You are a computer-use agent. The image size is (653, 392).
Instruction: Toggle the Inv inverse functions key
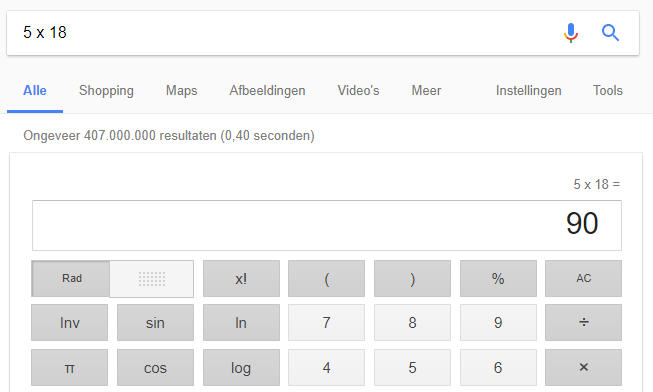(x=70, y=322)
